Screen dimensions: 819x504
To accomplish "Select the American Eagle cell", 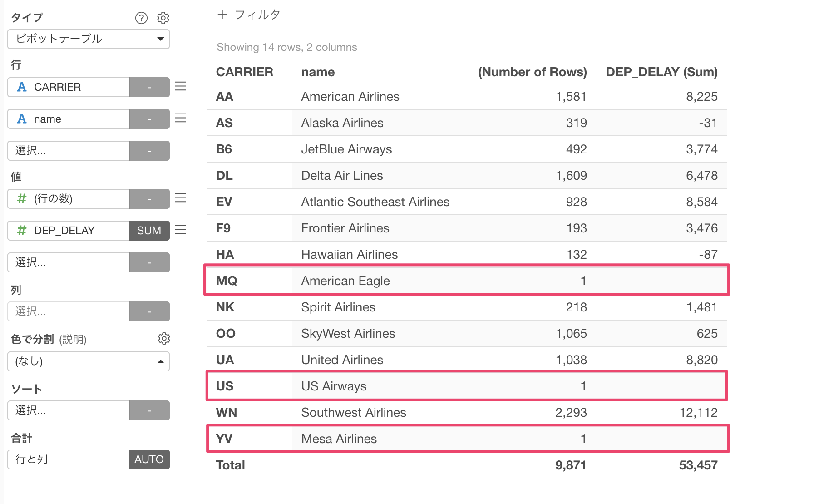I will 345,281.
